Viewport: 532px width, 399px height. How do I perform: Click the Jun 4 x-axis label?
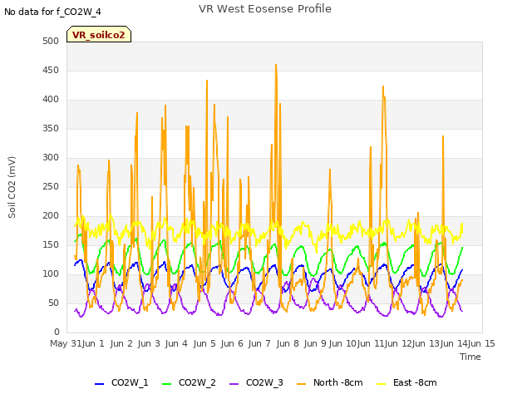(176, 343)
